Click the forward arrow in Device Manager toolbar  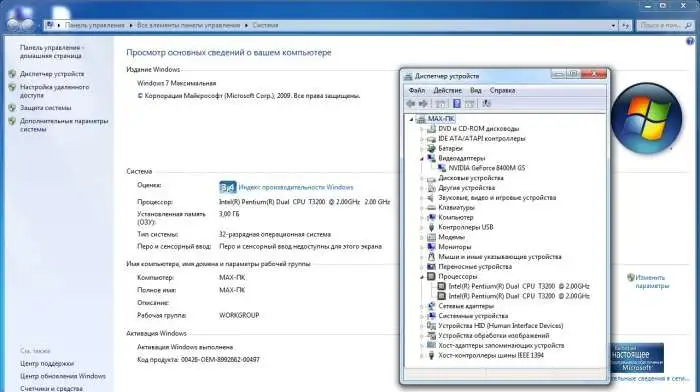423,104
